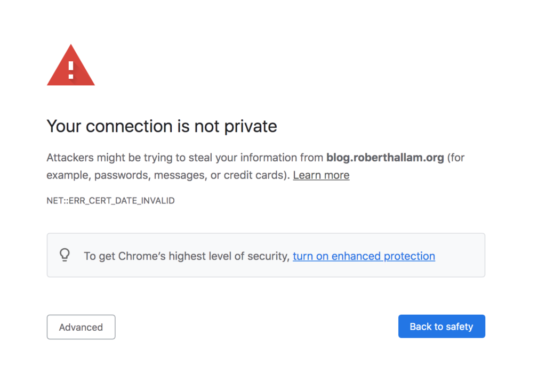Click the bold blog.roberthallam.org domain name
546x392 pixels.
(385, 158)
